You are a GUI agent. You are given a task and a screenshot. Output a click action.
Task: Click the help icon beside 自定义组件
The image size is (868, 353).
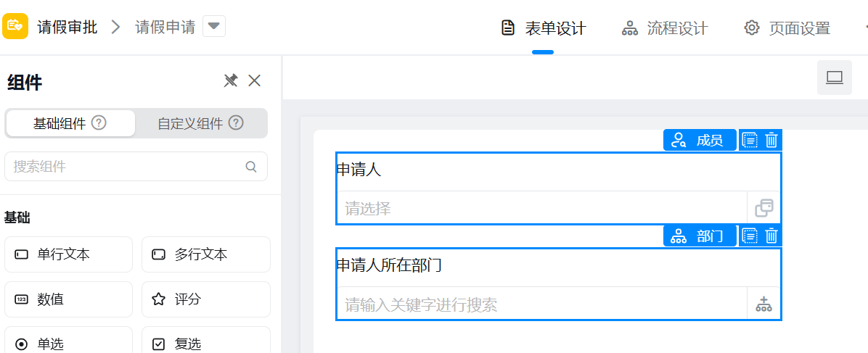(x=236, y=123)
